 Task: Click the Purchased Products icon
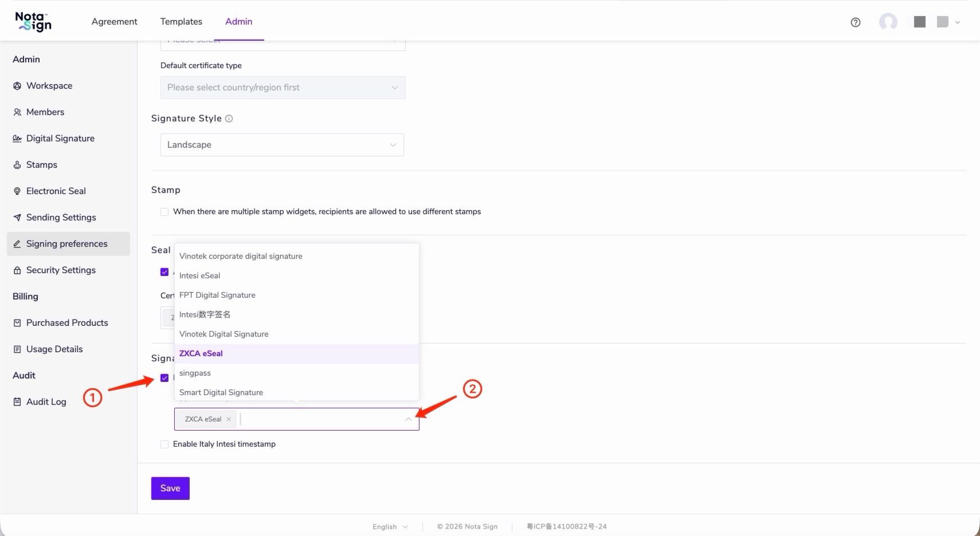coord(17,323)
